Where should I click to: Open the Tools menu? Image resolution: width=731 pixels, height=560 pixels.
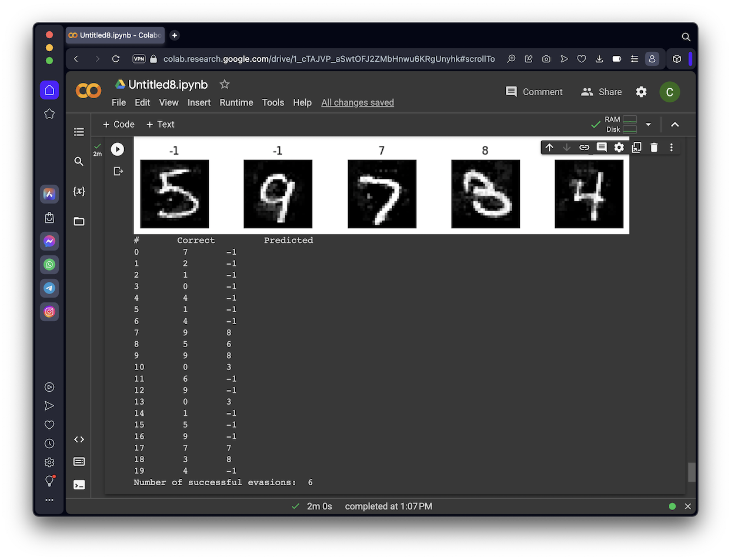(x=273, y=102)
